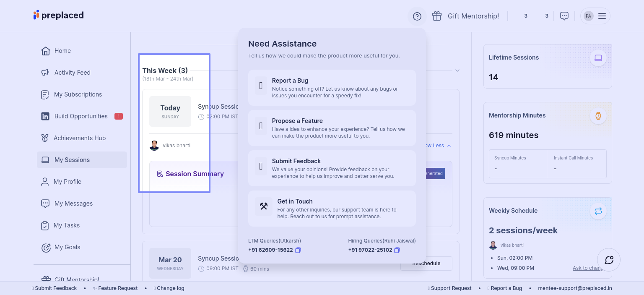Viewport: 644px width, 295px height.
Task: Click Ask to change schedule link
Action: tap(588, 268)
